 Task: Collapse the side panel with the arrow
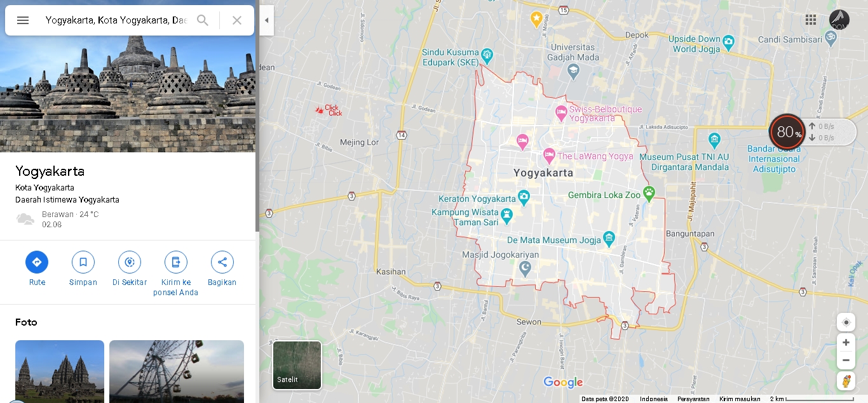[x=266, y=20]
